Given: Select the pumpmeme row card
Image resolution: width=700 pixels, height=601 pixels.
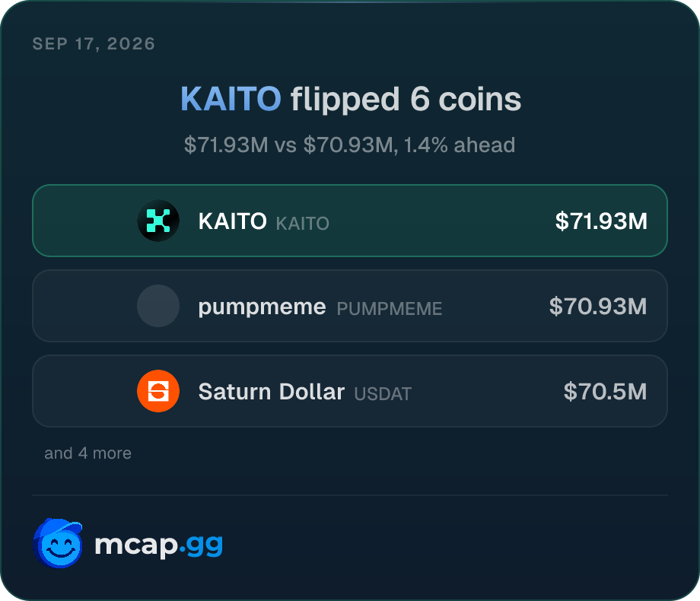Looking at the screenshot, I should [x=350, y=306].
